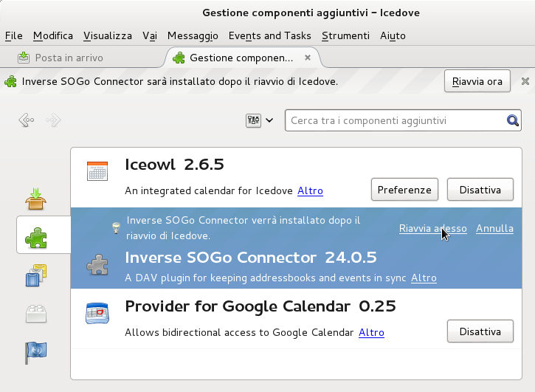
Task: Open the Appearance themes sidebar category
Action: coord(36,275)
